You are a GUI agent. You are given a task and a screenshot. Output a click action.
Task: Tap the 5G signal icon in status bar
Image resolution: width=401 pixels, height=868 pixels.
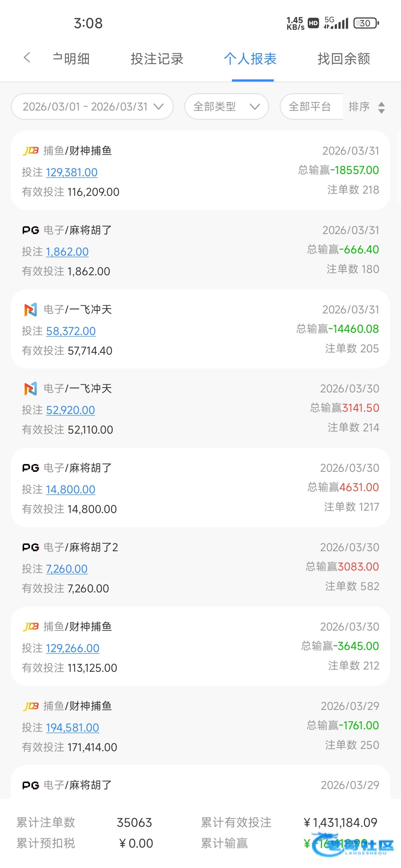[336, 23]
